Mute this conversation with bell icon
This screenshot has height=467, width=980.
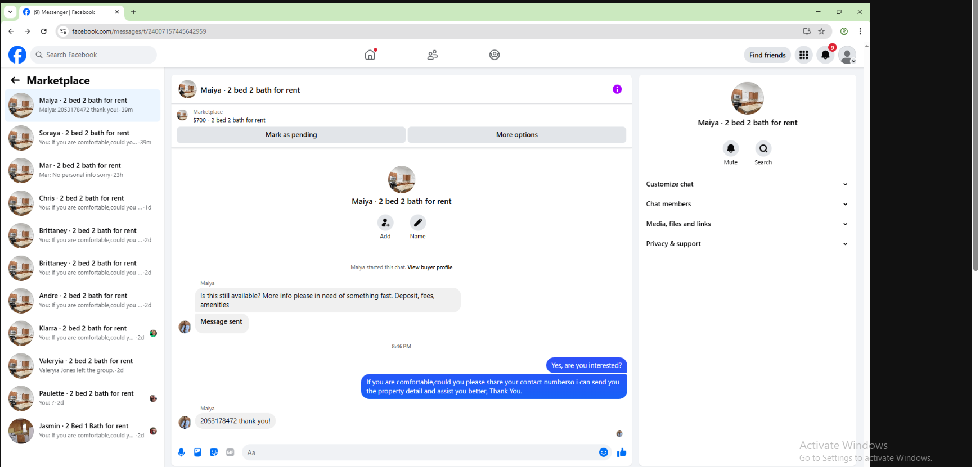tap(731, 148)
